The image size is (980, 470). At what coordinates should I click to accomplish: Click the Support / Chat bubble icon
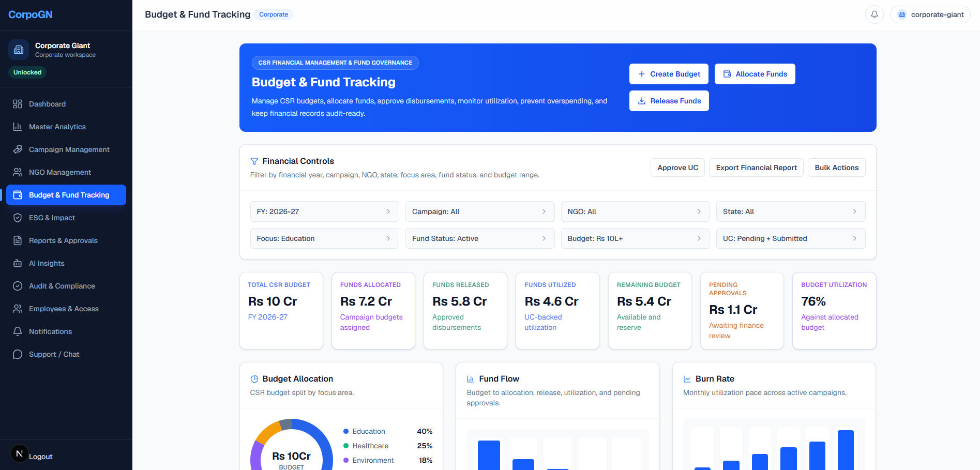18,354
